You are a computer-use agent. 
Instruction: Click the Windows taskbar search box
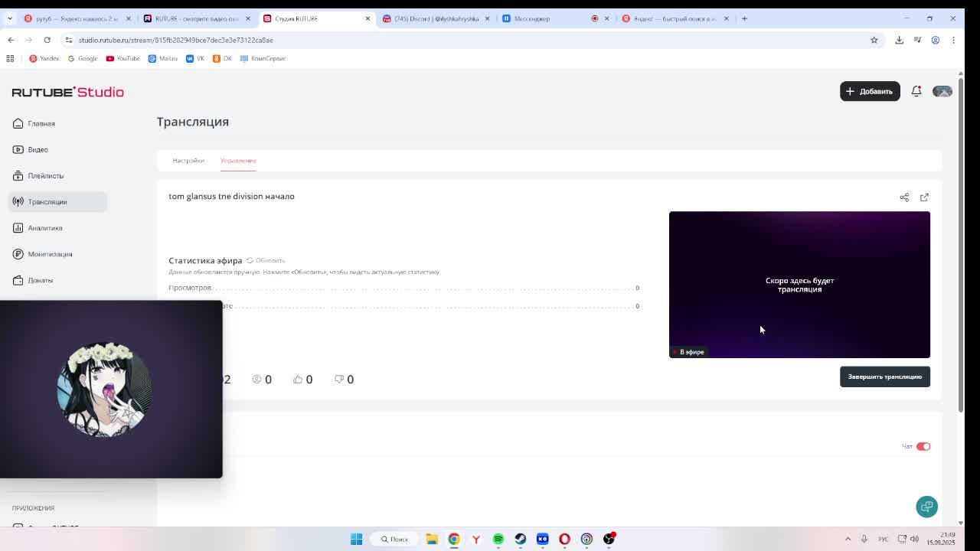tap(395, 539)
